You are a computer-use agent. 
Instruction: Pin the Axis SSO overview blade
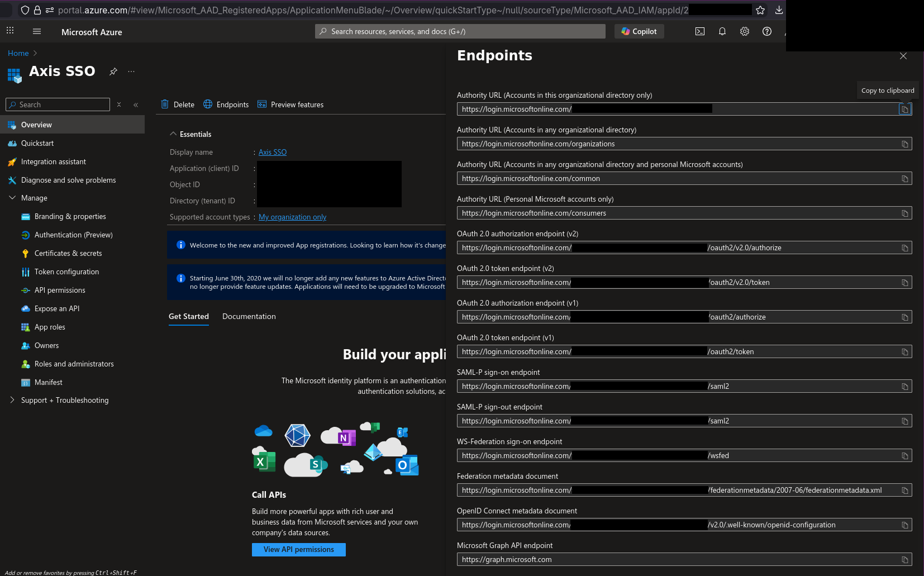click(113, 72)
